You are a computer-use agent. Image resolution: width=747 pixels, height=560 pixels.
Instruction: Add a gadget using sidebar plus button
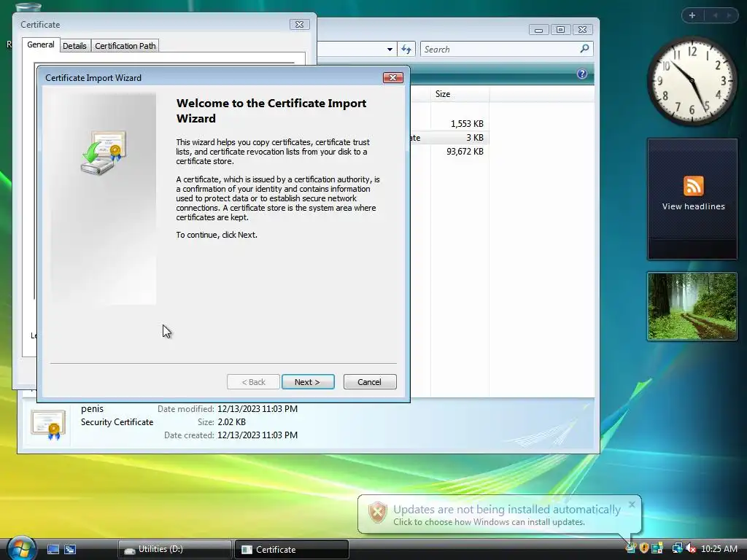692,15
